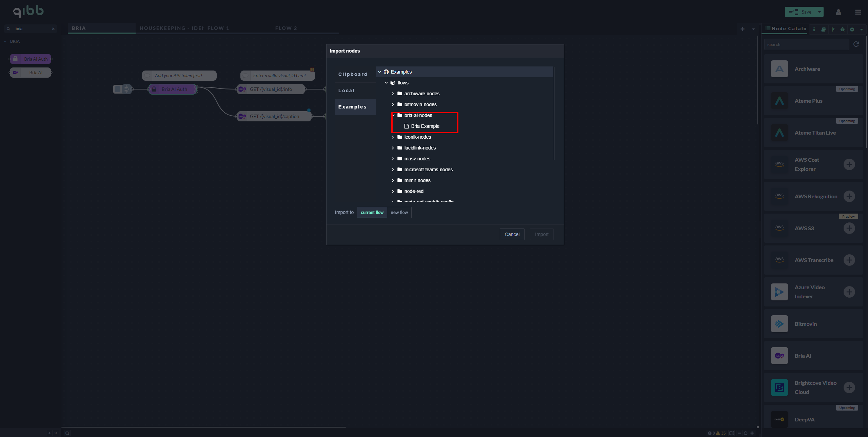Add AWS Rekognition with plus icon
Screen dimensions: 868x437
pyautogui.click(x=849, y=196)
